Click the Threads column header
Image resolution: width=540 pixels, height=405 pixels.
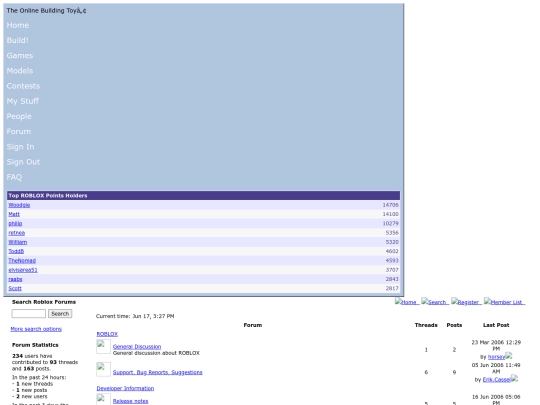click(x=426, y=325)
